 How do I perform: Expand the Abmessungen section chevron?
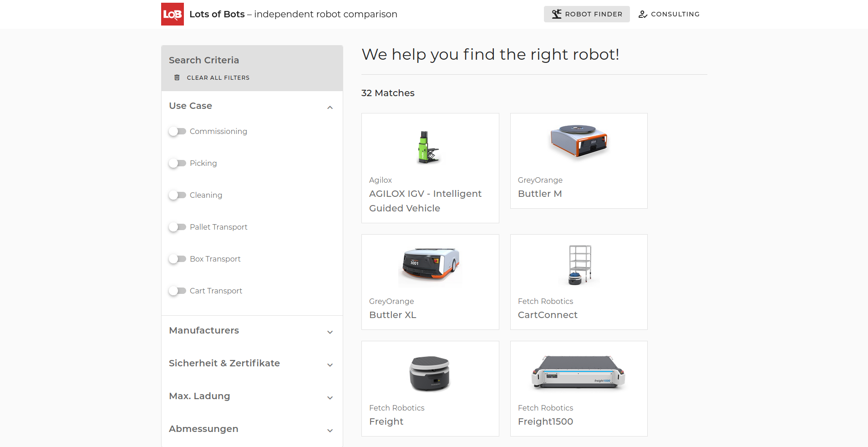(330, 431)
